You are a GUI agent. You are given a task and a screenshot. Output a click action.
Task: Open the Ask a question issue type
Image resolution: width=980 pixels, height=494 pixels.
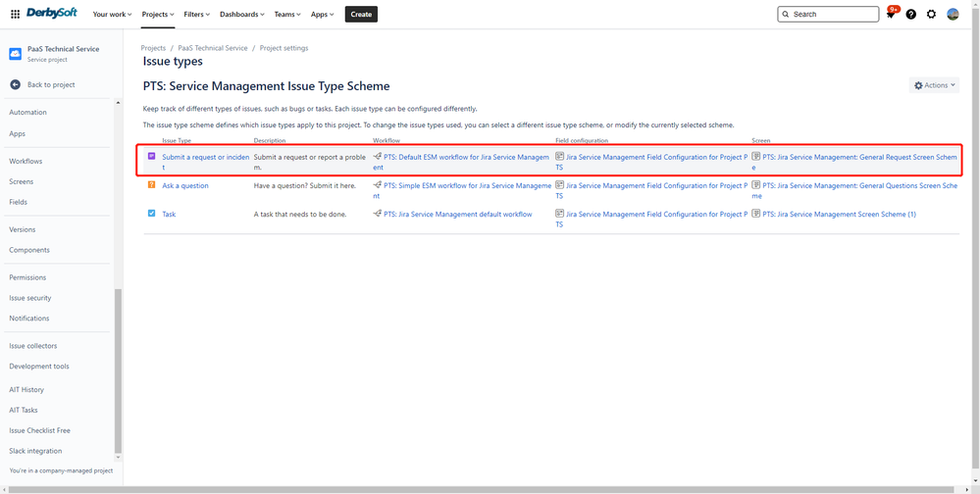(185, 186)
